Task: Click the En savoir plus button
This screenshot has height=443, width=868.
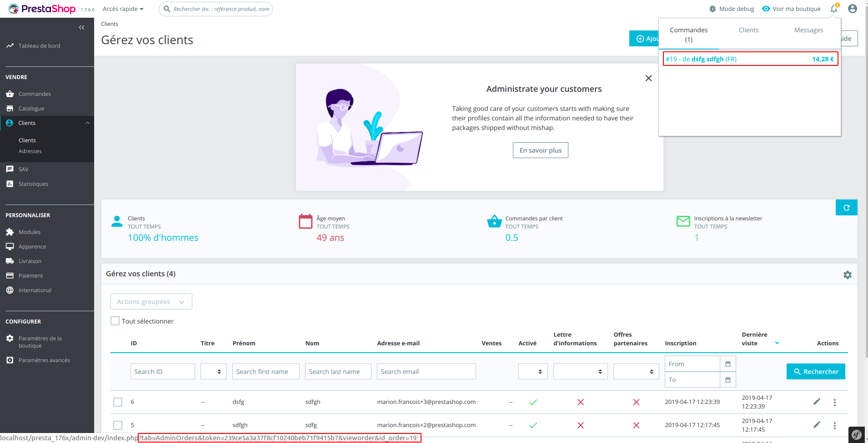Action: coord(540,150)
